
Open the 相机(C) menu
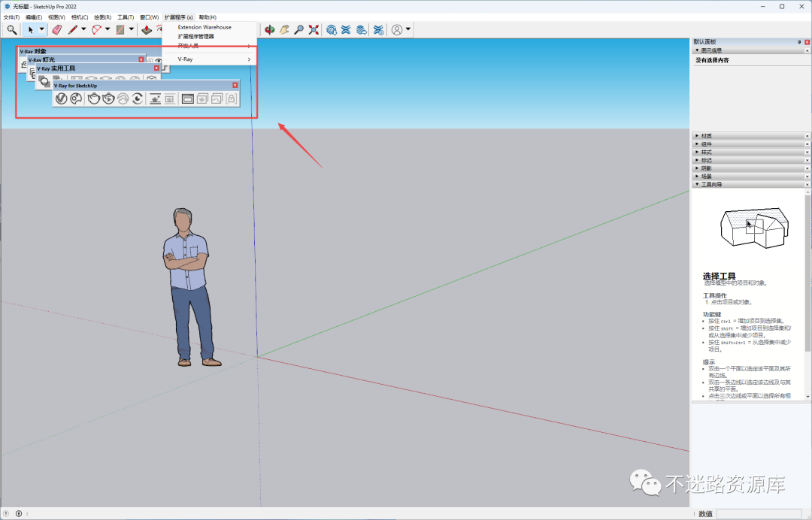coord(80,17)
